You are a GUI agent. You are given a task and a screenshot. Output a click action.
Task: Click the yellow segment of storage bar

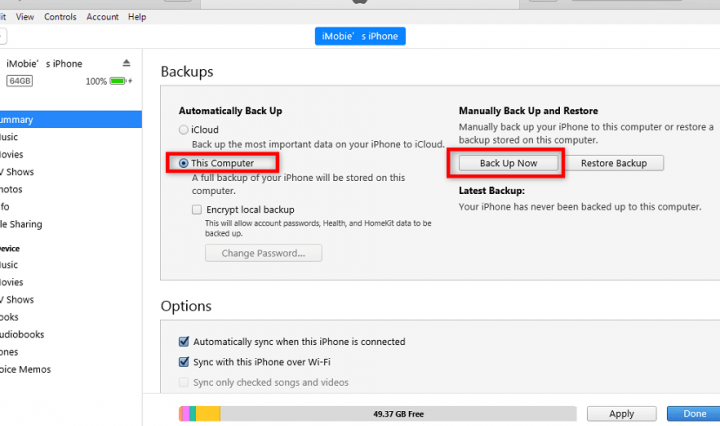point(208,414)
